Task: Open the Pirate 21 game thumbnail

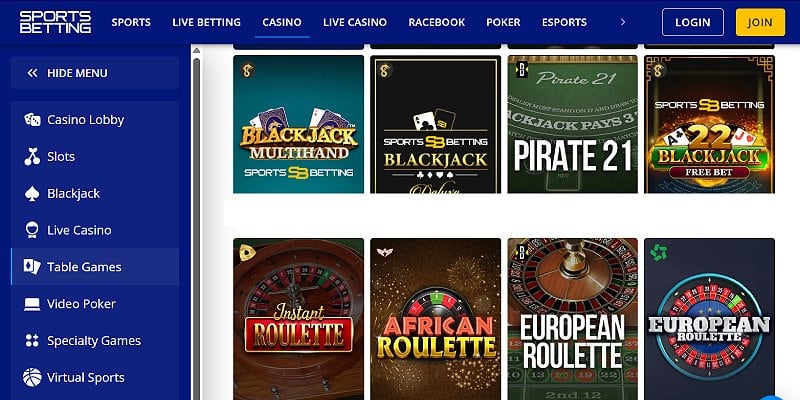Action: pos(572,124)
